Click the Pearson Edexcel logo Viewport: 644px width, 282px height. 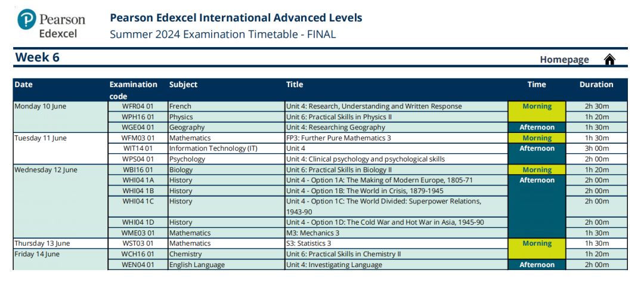[x=51, y=23]
